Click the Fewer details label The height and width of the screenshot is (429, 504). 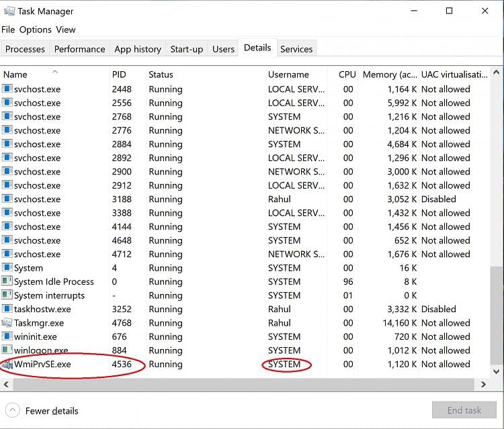click(52, 411)
